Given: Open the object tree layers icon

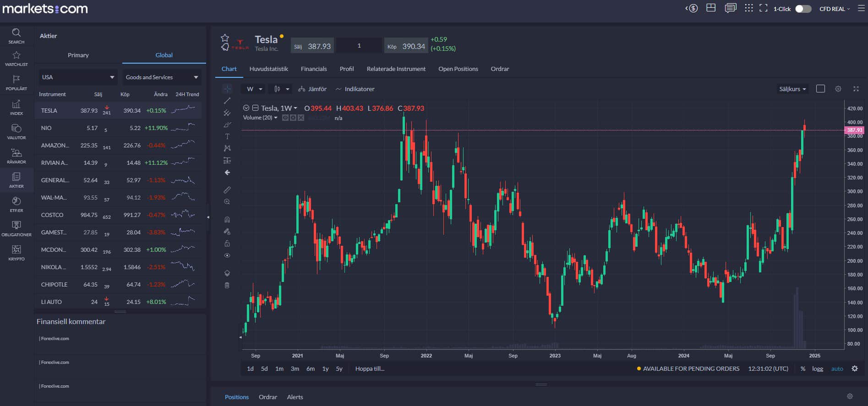Looking at the screenshot, I should [x=227, y=273].
